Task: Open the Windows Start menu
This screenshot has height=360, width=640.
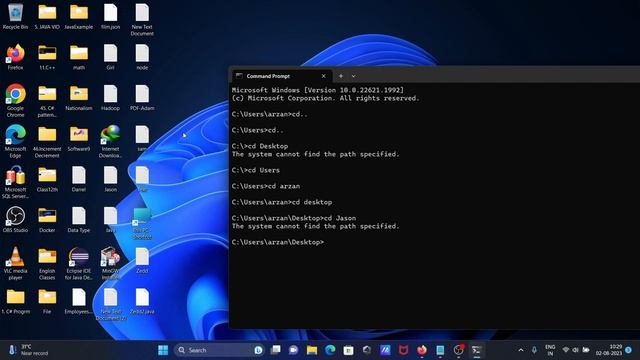Action: tap(163, 350)
